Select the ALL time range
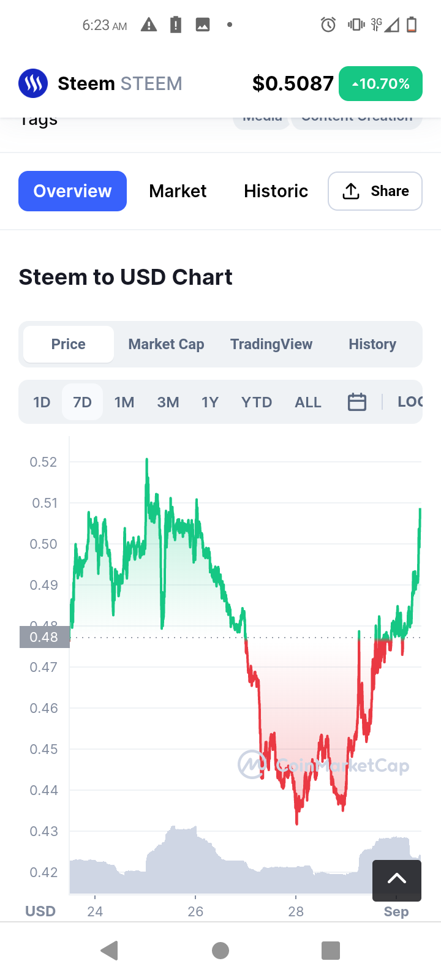This screenshot has width=441, height=980. pos(308,402)
